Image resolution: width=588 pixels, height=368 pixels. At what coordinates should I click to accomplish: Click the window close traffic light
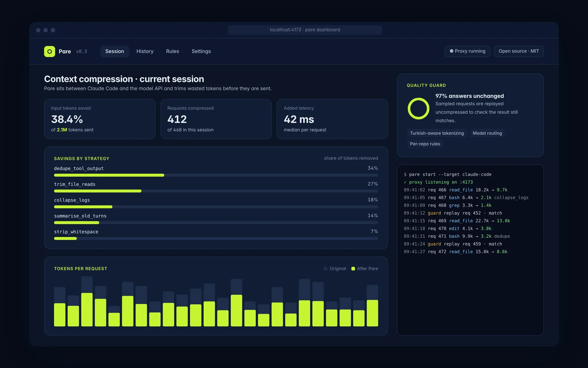click(x=38, y=30)
